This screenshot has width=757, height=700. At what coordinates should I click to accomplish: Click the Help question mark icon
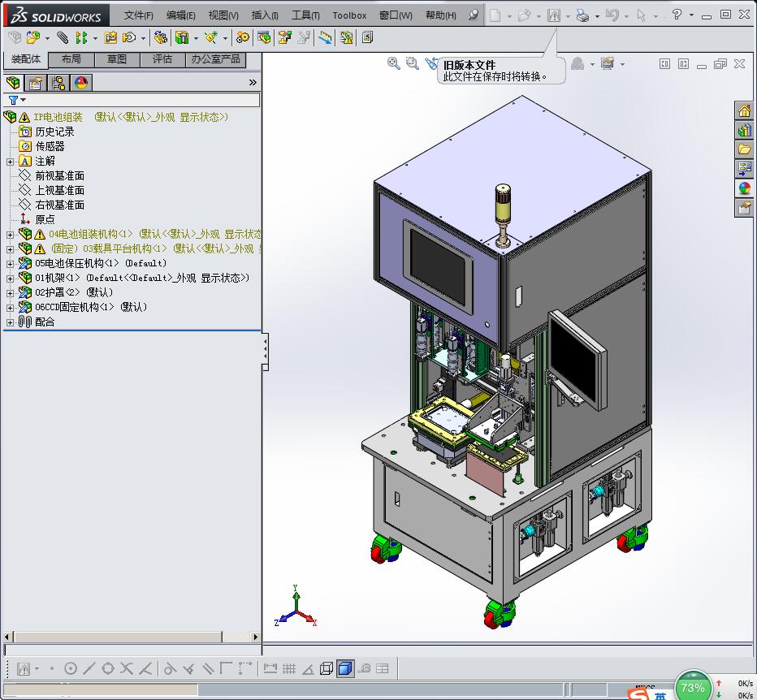click(677, 15)
